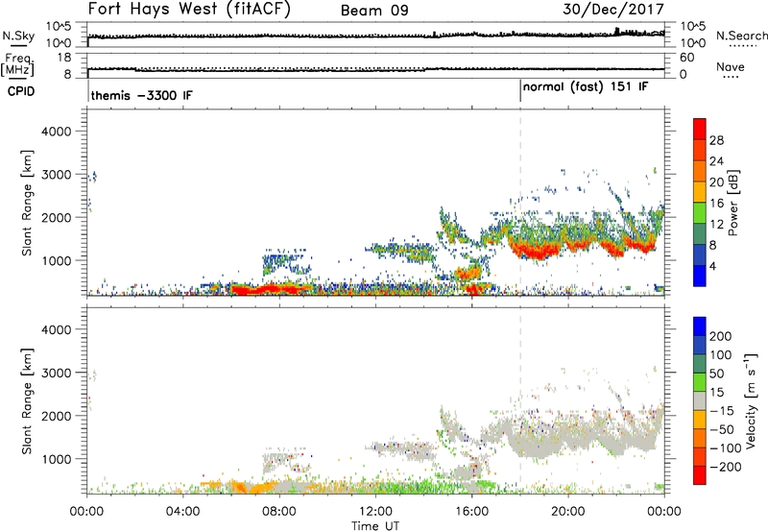
Task: Select the 'Freq. [MHz]' axis label
Action: [x=18, y=65]
